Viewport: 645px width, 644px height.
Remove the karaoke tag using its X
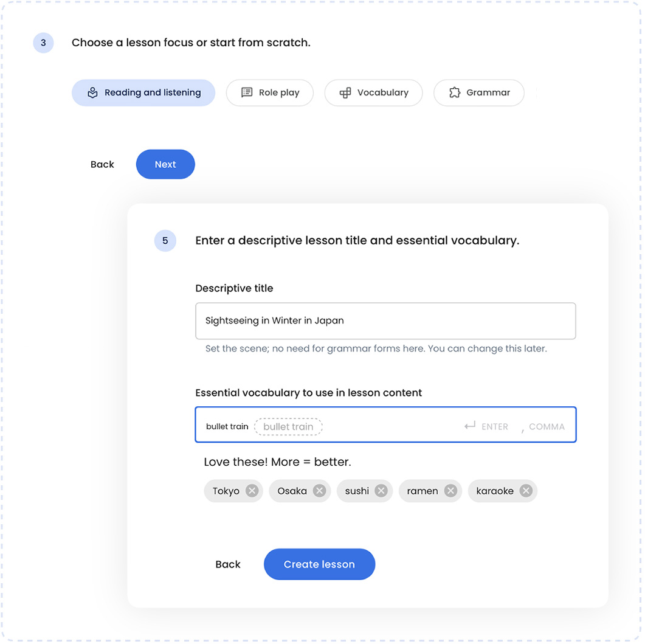pos(526,491)
